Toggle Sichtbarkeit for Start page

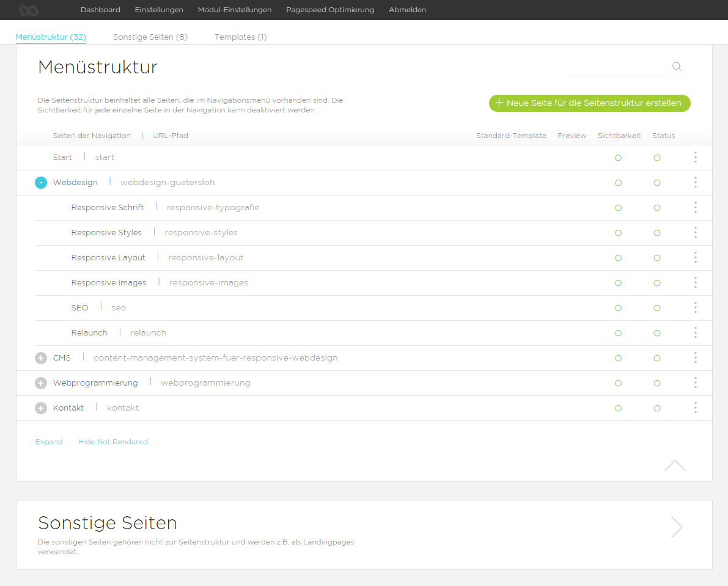(618, 158)
